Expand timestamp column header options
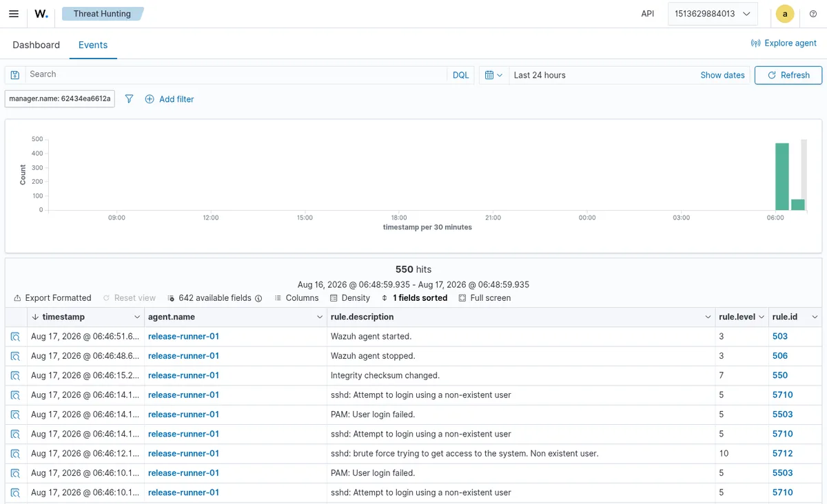827x504 pixels. click(136, 317)
